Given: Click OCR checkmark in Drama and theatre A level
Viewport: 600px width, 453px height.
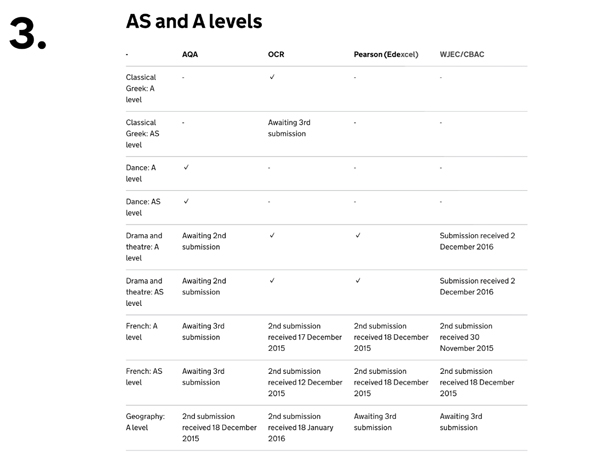Looking at the screenshot, I should click(x=272, y=235).
